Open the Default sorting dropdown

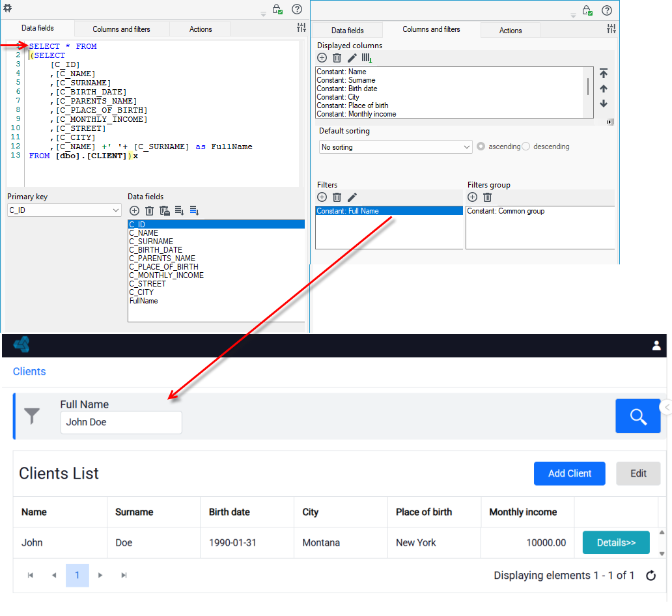pos(395,147)
